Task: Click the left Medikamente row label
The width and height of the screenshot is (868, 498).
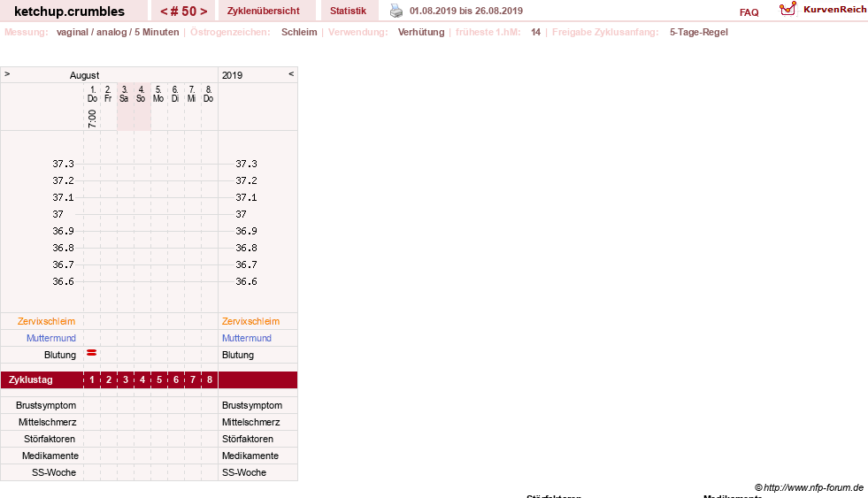Action: [50, 456]
